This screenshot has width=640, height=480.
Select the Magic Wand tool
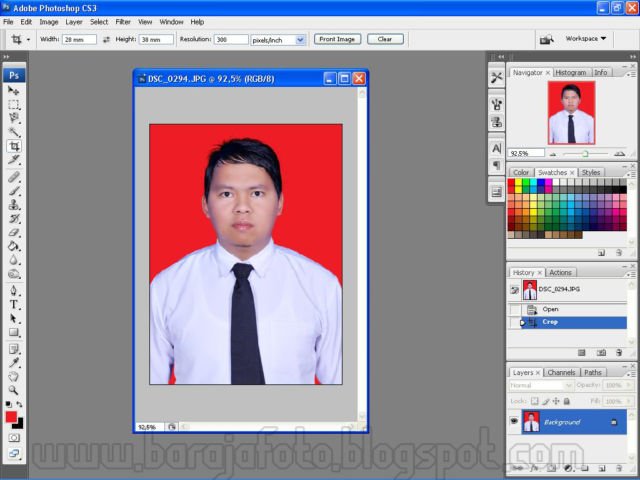pyautogui.click(x=13, y=132)
